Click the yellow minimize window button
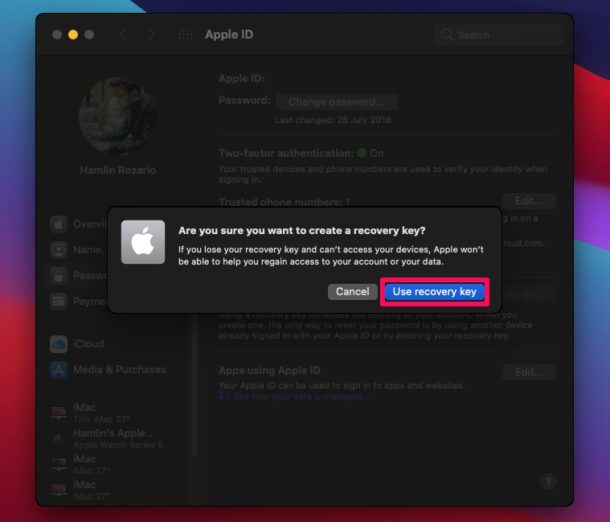Image resolution: width=610 pixels, height=522 pixels. 73,35
